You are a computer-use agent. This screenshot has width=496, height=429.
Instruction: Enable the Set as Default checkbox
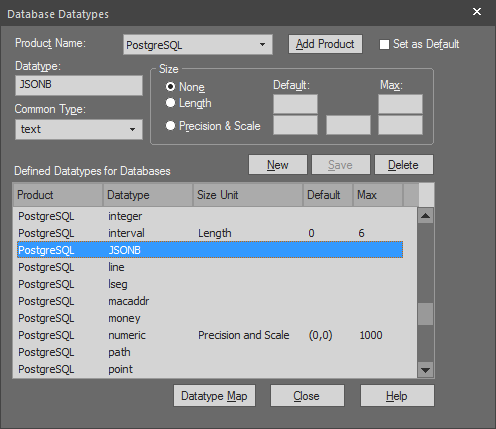[384, 44]
